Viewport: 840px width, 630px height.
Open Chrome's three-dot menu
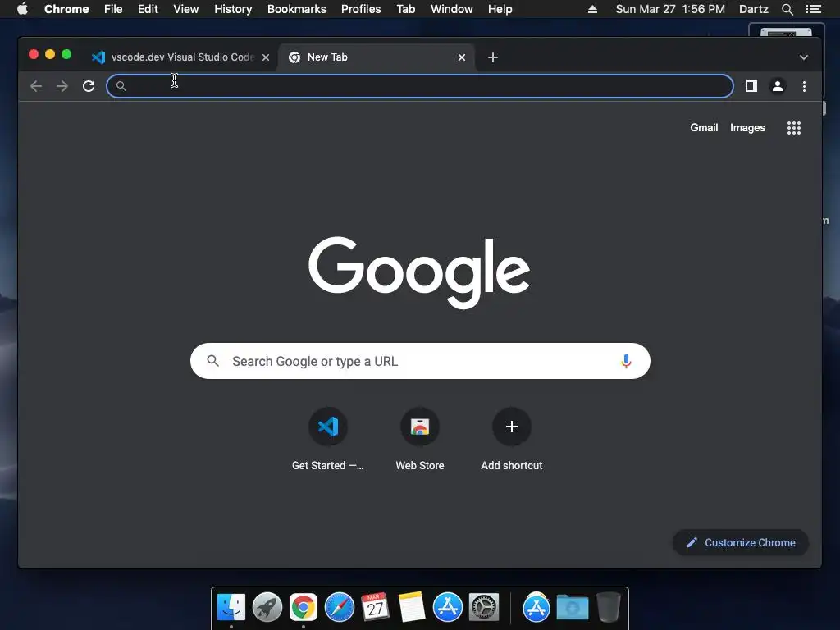[804, 86]
